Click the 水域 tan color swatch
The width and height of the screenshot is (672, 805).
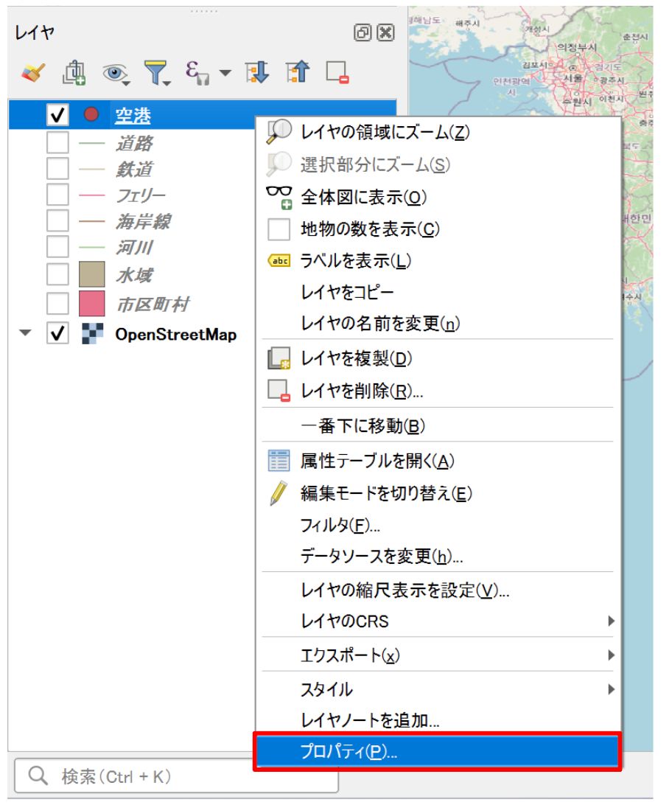pyautogui.click(x=92, y=274)
